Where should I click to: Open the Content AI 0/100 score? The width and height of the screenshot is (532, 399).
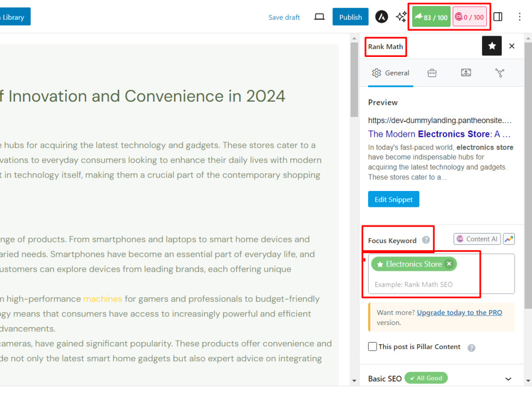470,17
